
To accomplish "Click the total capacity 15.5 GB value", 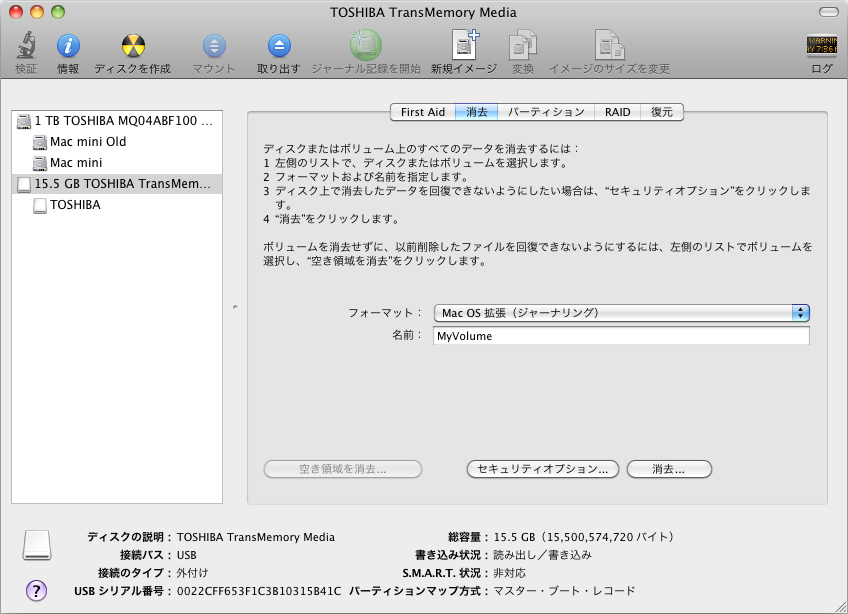I will 584,537.
